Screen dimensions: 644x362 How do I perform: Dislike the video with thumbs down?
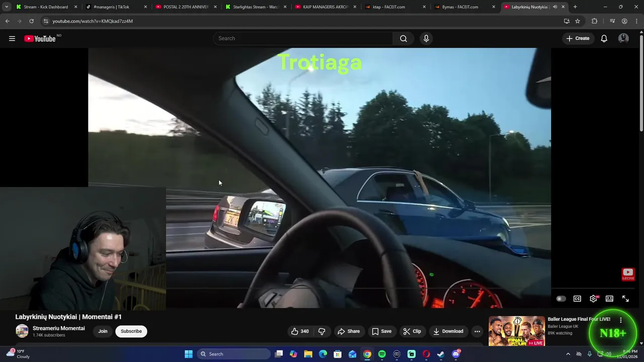(x=322, y=331)
